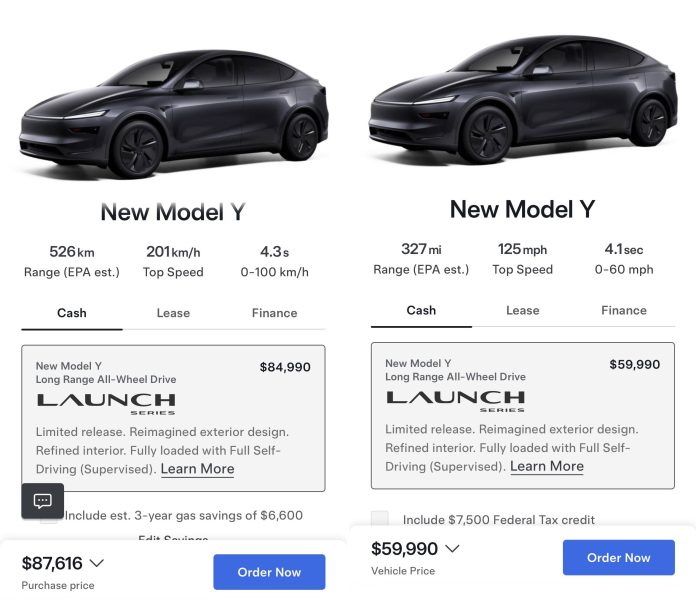Open Learn More link in $84,990 card
696x602 pixels.
[x=198, y=469]
